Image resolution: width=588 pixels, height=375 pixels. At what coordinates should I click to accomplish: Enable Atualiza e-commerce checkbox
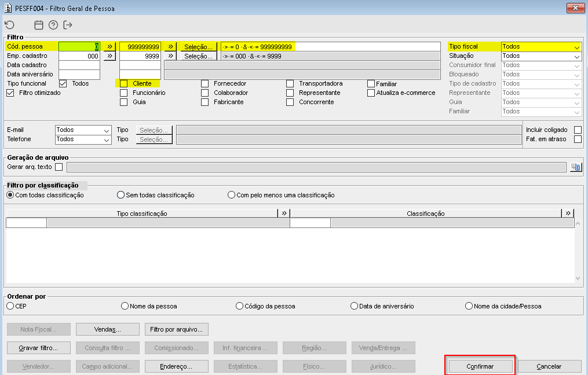coord(371,93)
